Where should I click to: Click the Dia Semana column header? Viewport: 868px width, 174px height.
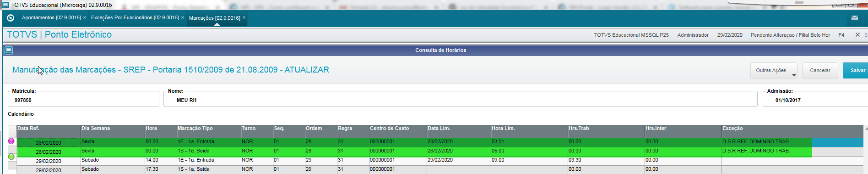point(113,131)
